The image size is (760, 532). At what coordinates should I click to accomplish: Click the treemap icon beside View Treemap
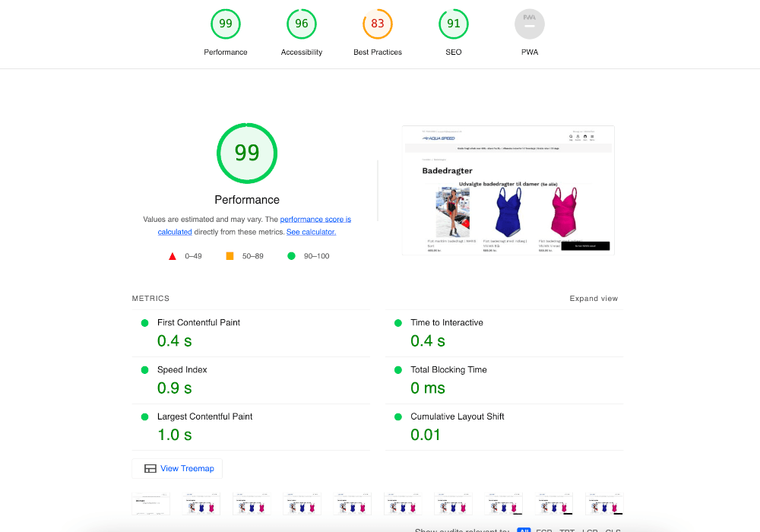[150, 469]
